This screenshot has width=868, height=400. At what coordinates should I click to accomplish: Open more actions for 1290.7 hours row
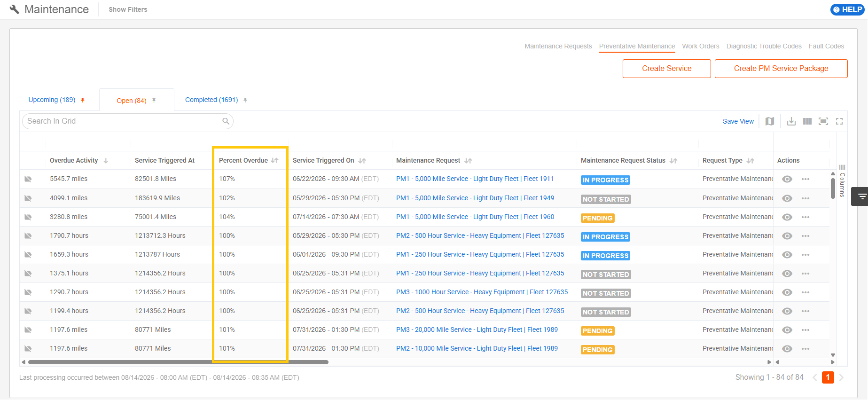(805, 292)
